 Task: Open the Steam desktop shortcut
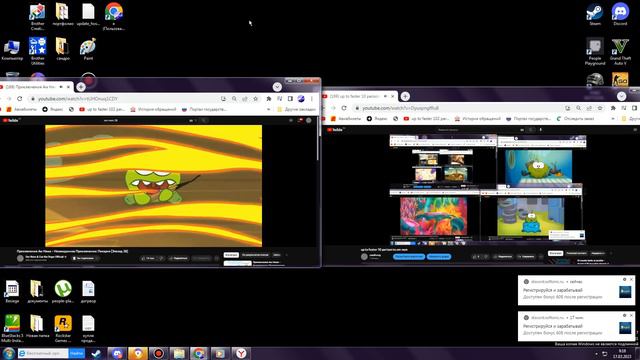click(x=595, y=15)
